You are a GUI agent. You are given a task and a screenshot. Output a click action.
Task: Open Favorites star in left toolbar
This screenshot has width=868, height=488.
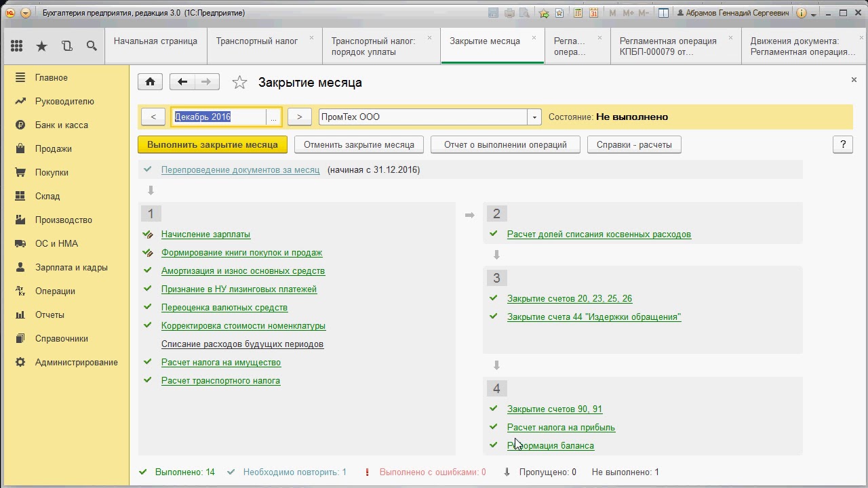pos(42,46)
